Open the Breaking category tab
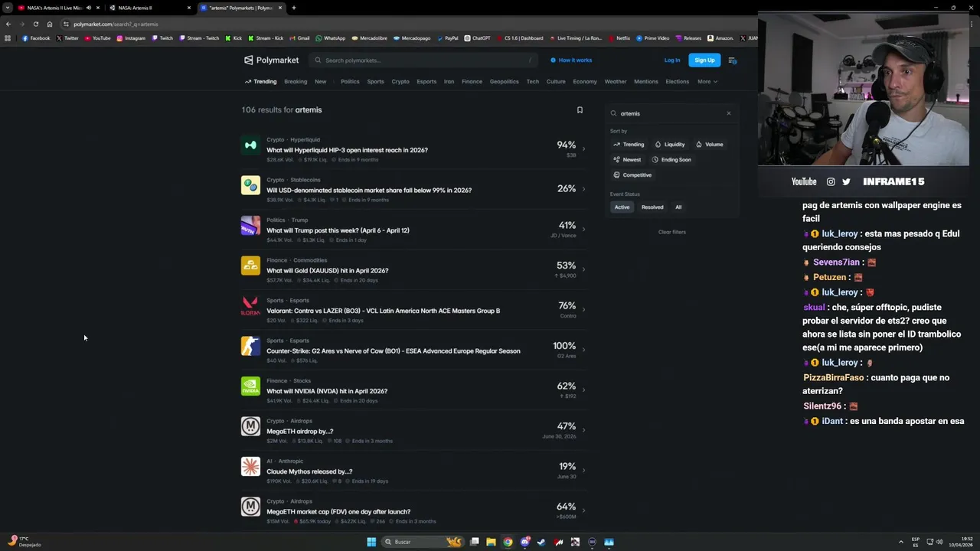This screenshot has width=980, height=551. tap(296, 81)
